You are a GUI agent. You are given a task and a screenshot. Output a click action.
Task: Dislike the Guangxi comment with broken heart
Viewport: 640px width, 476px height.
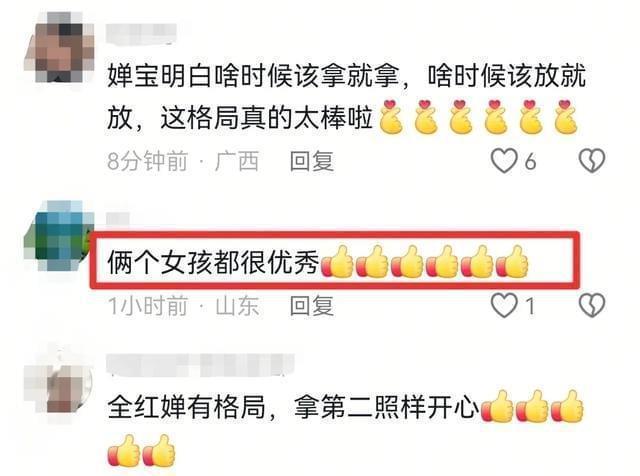(592, 160)
